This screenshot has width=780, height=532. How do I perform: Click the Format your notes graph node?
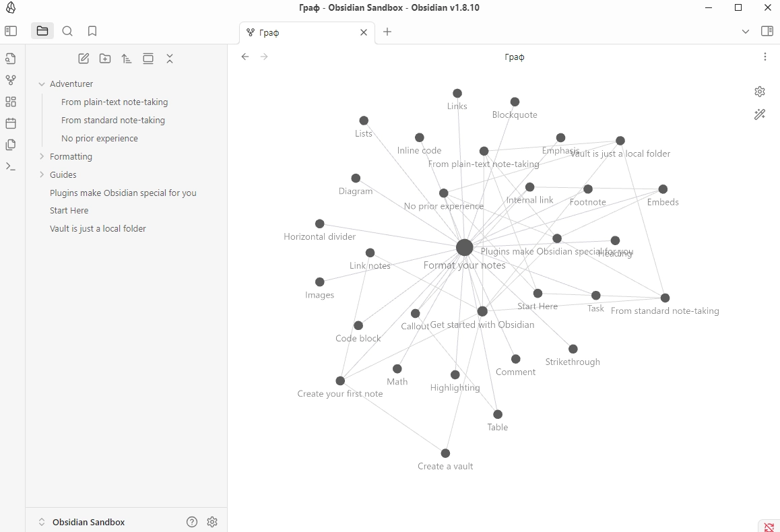tap(464, 247)
